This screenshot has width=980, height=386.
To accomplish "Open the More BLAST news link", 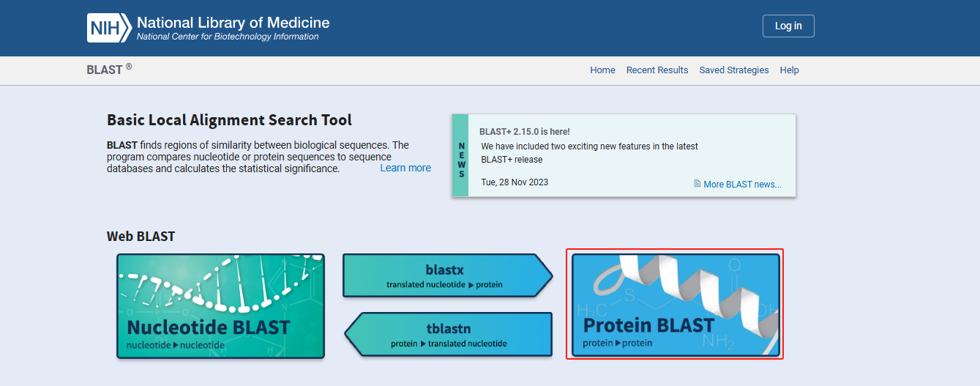I will tap(742, 185).
